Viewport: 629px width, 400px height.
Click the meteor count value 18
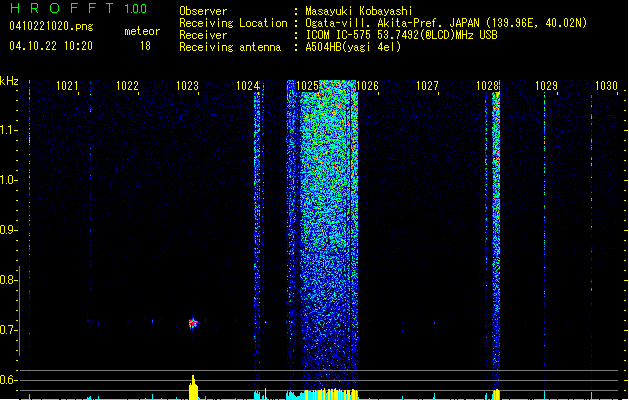[145, 46]
